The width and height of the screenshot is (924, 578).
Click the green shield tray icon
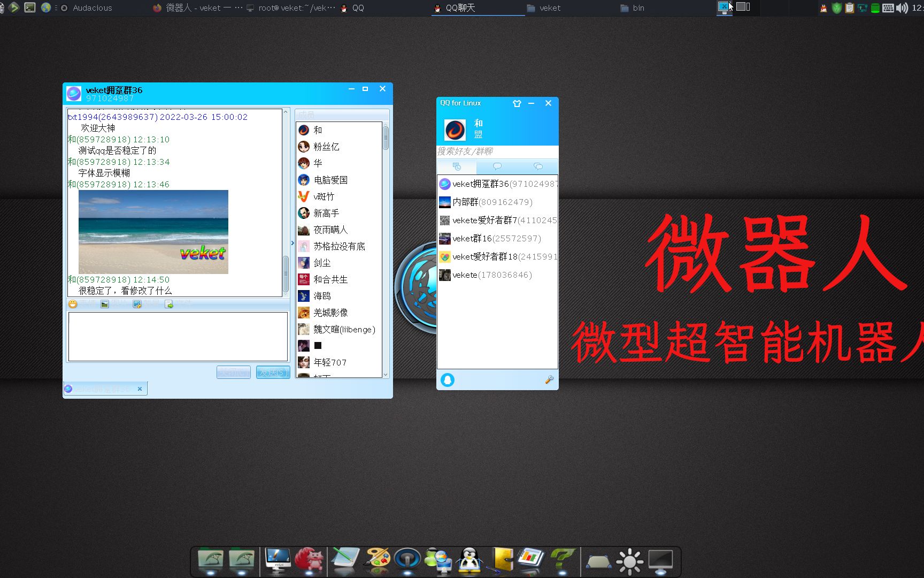click(x=837, y=8)
